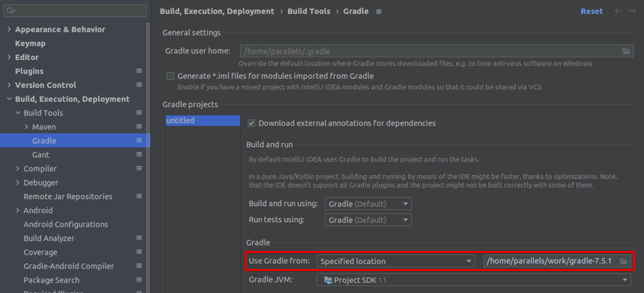The width and height of the screenshot is (644, 293).
Task: Open the Gradle JVM dropdown
Action: 474,280
